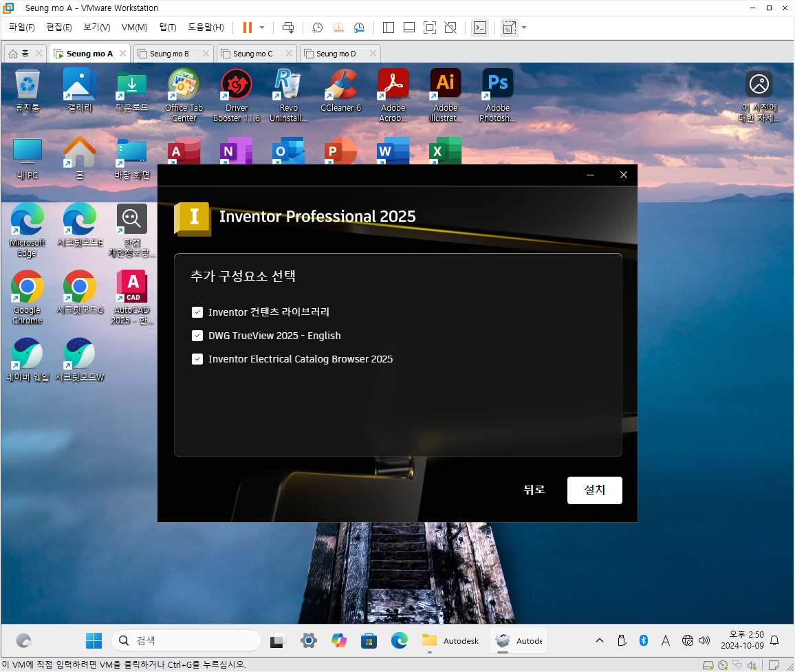Click the 이 사진에 대한 자세한 정보 icon
Image resolution: width=795 pixels, height=672 pixels.
(759, 96)
